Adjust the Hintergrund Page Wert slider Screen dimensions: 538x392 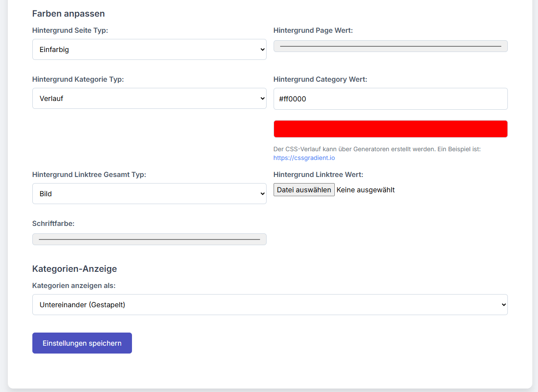390,45
